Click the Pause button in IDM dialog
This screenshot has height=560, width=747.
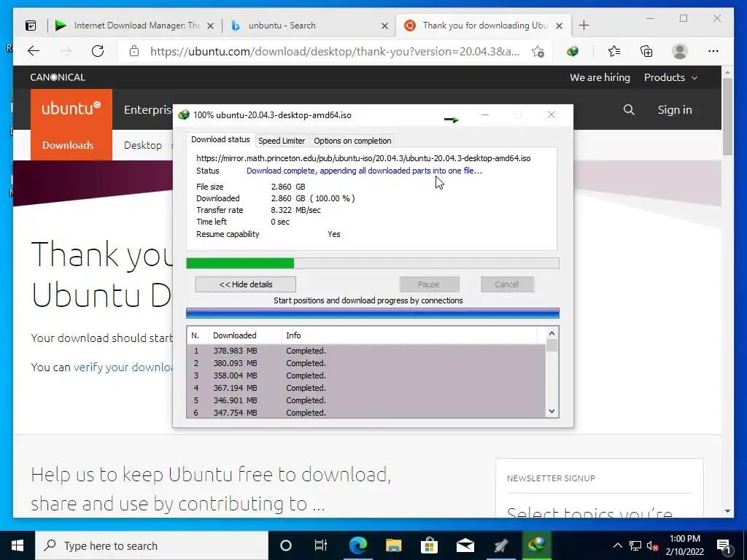pyautogui.click(x=429, y=284)
